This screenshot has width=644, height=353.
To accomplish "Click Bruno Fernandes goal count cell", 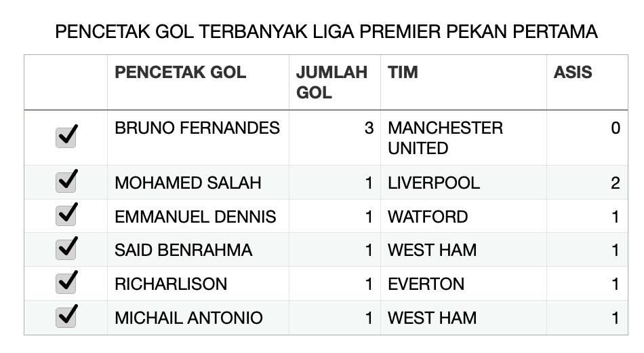I will point(335,128).
